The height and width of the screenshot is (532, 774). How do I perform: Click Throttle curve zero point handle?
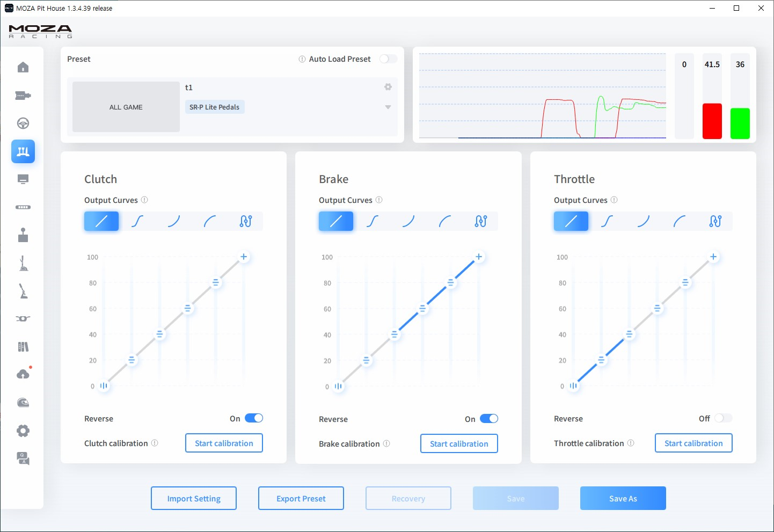click(x=574, y=385)
